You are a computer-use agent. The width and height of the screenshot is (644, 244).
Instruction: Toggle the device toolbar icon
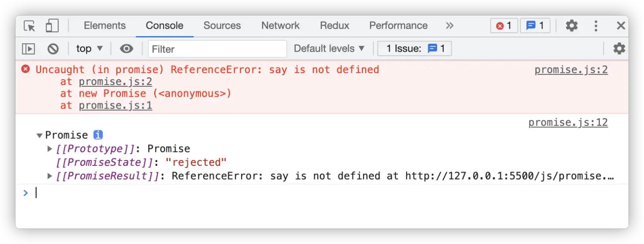pos(52,26)
